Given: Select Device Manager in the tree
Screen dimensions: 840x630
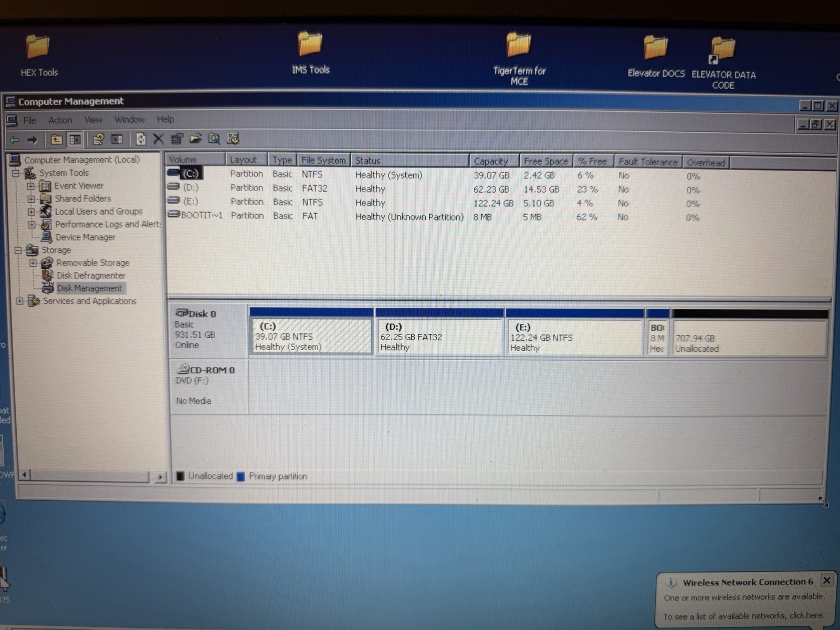Looking at the screenshot, I should pos(85,237).
